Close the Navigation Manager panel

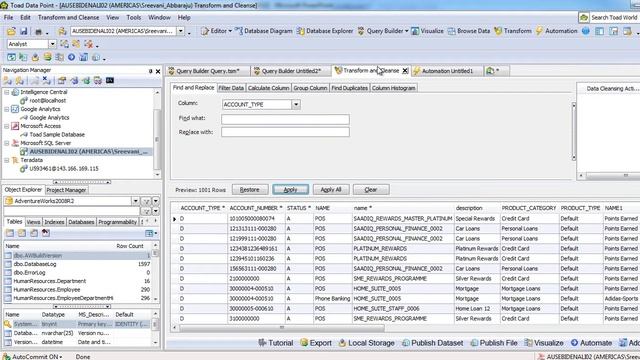[x=158, y=71]
